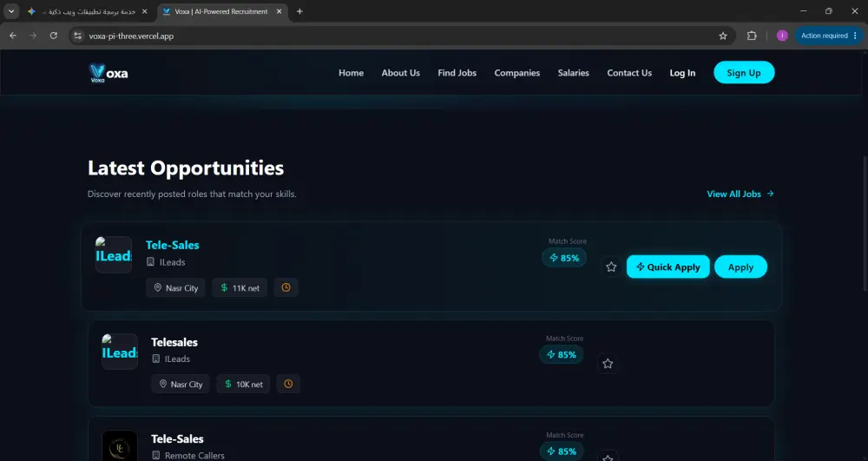Click Nasr City tag on Tele-Sales card
Screen dimensions: 868x461
[175, 287]
